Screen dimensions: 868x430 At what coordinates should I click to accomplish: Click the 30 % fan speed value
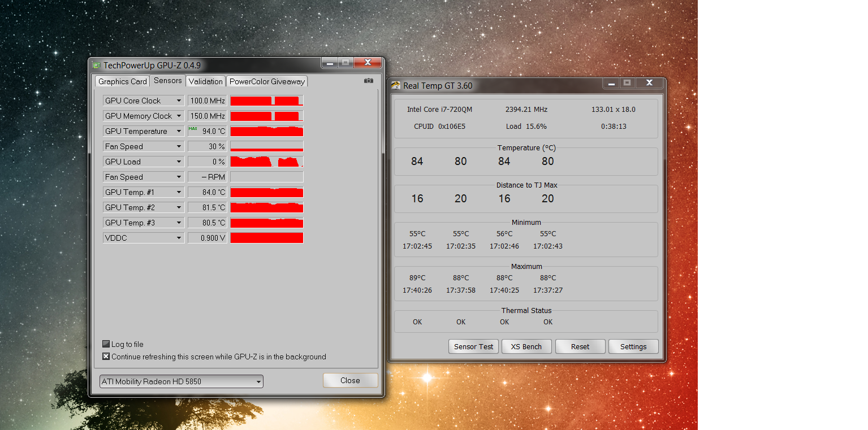coord(208,146)
